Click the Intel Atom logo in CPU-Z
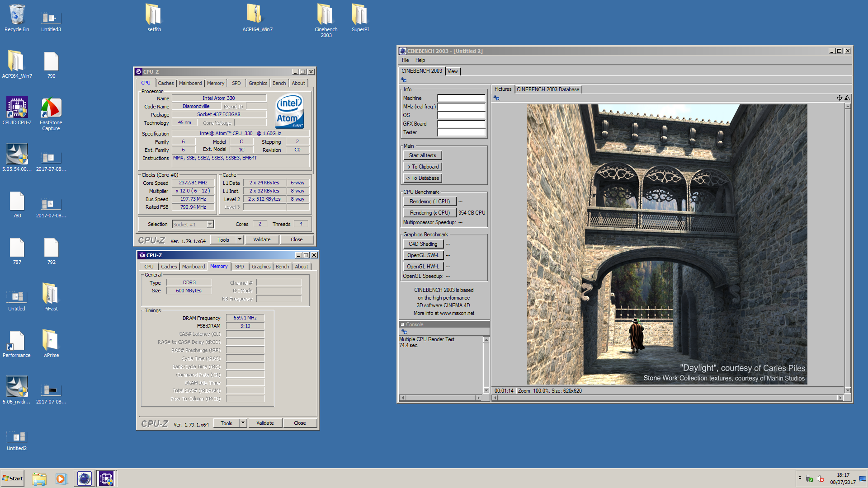Viewport: 868px width, 488px height. pos(290,111)
